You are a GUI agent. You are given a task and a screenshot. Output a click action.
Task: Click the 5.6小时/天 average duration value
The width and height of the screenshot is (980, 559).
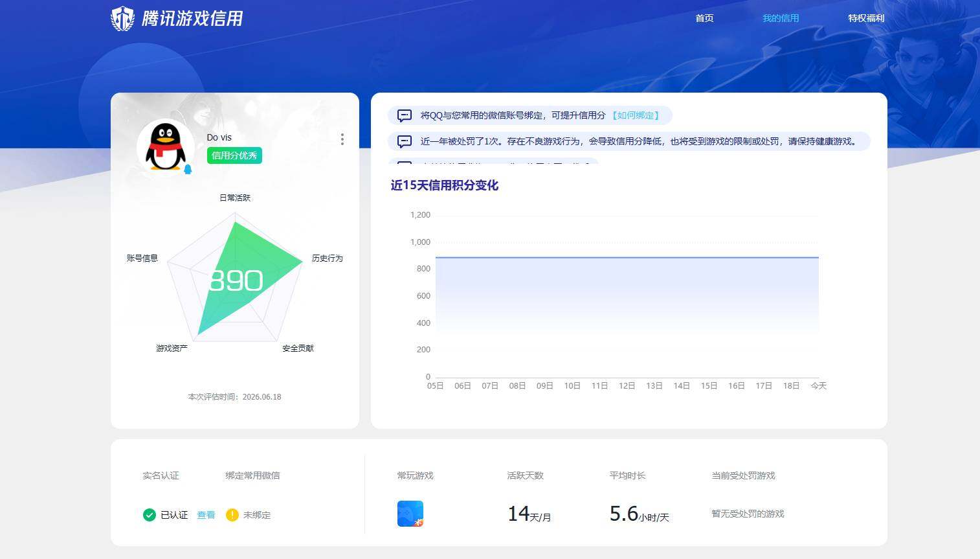click(639, 514)
